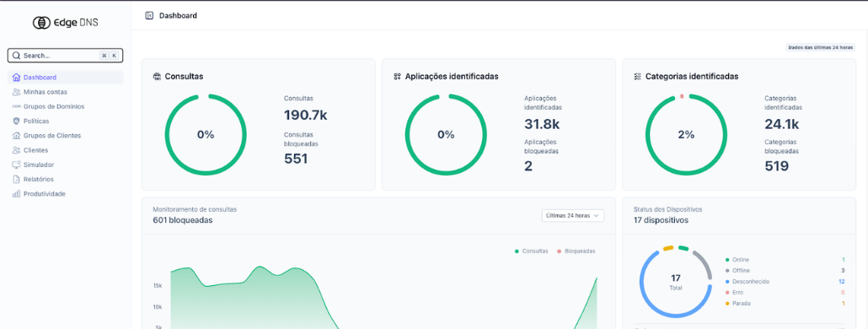Viewport: 868px width, 329px height.
Task: Toggle the Bloqueadas series in chart legend
Action: (x=576, y=251)
